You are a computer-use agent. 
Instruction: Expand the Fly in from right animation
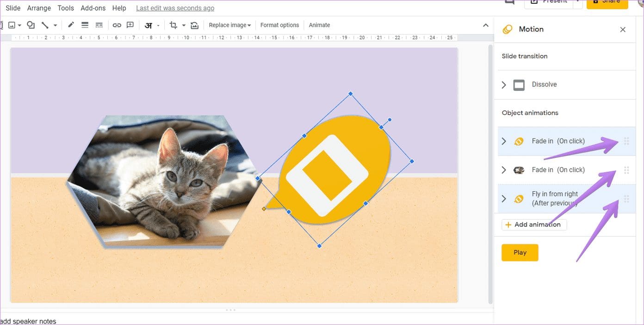[x=504, y=199]
